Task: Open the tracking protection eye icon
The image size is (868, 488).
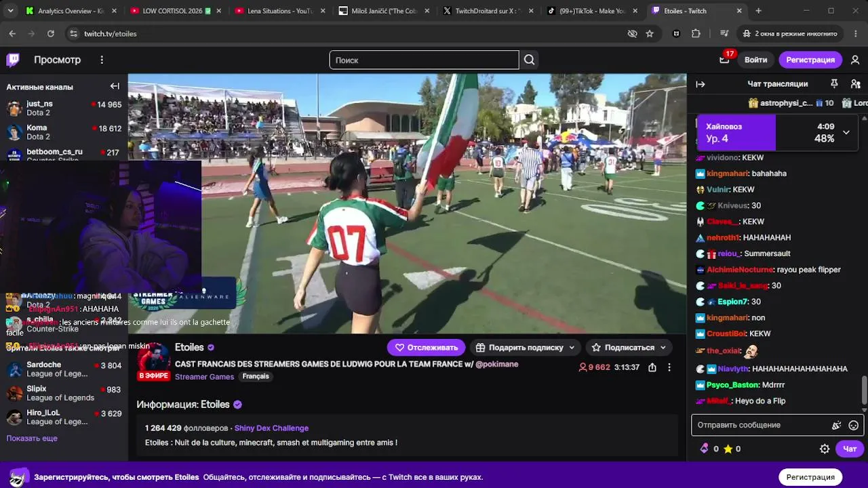Action: [633, 33]
